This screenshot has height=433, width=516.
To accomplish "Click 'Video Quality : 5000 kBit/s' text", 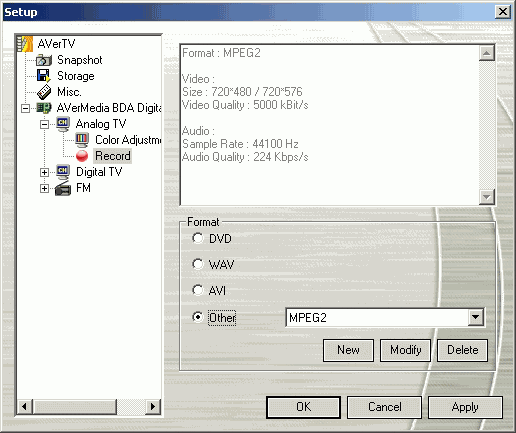I will [x=245, y=105].
